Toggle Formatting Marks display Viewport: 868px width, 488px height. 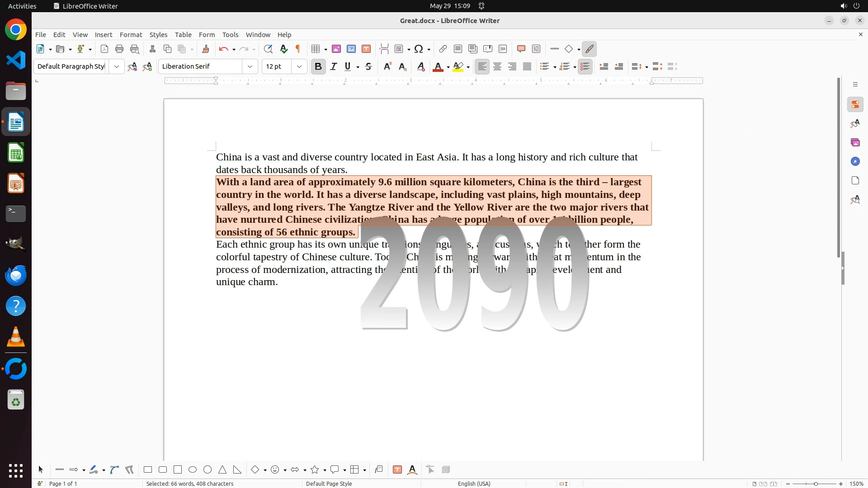pos(298,49)
